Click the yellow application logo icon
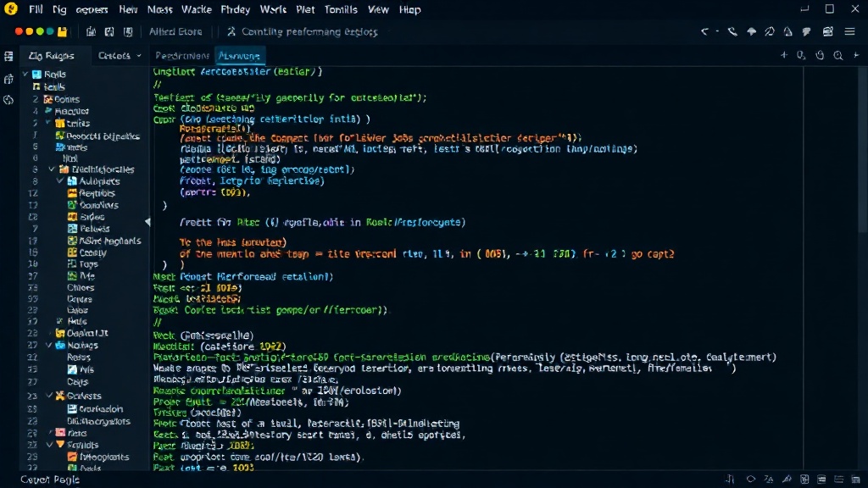This screenshot has height=488, width=868. click(x=10, y=8)
